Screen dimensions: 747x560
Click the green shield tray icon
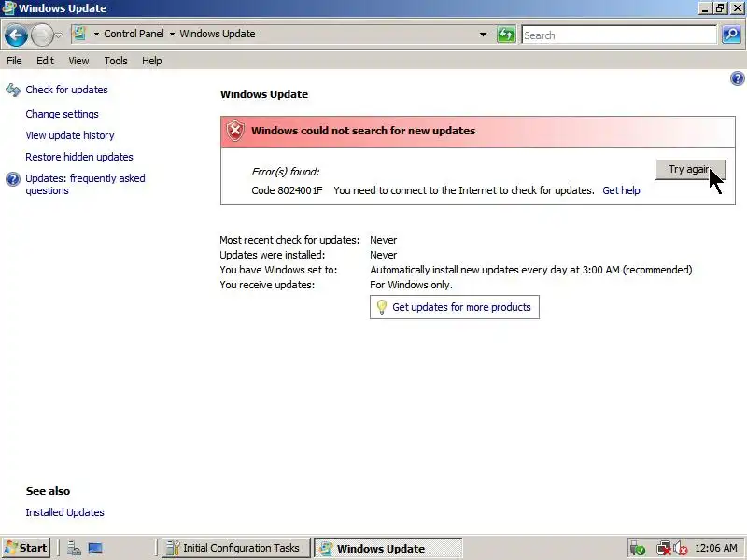click(638, 549)
